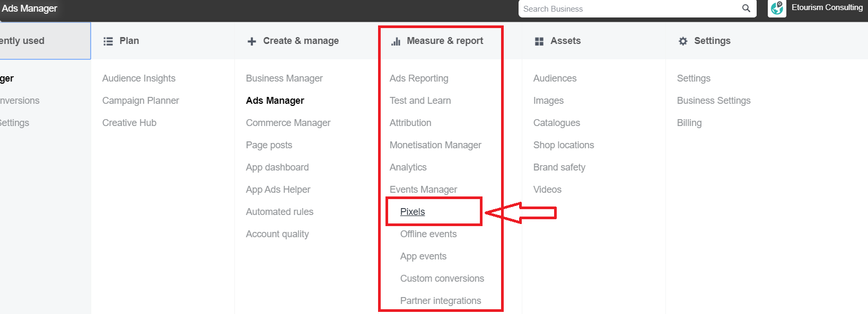868x314 pixels.
Task: Open the Etourism Consulting account logo
Action: [777, 8]
